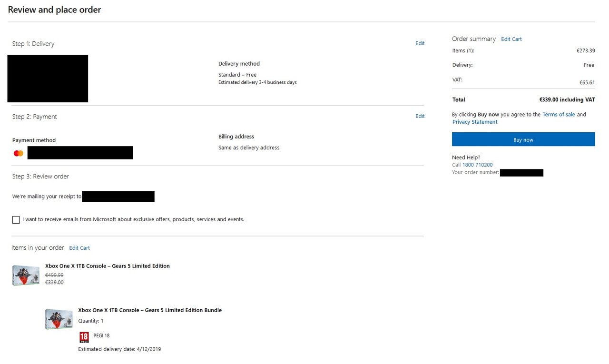Click the total €339.00 including VAT
The height and width of the screenshot is (364, 609).
(x=567, y=100)
